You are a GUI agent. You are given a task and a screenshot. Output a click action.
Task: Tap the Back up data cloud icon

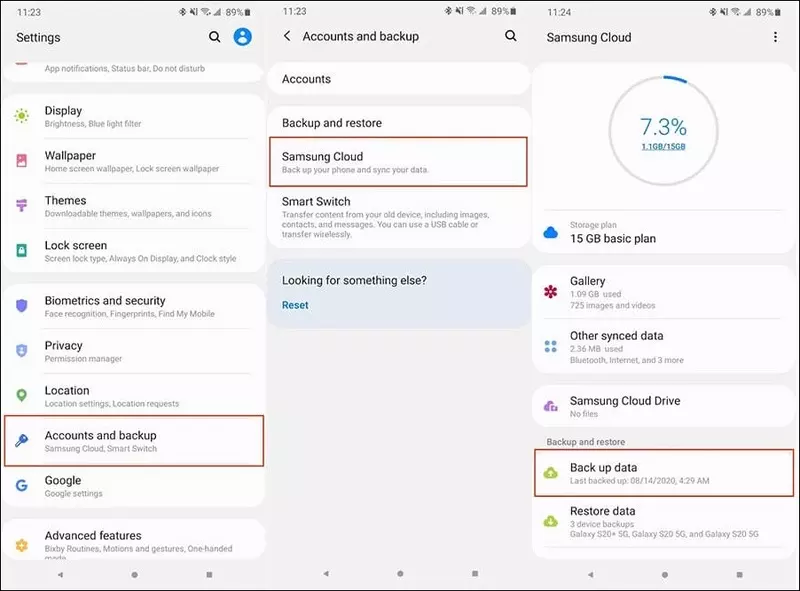[x=551, y=473]
